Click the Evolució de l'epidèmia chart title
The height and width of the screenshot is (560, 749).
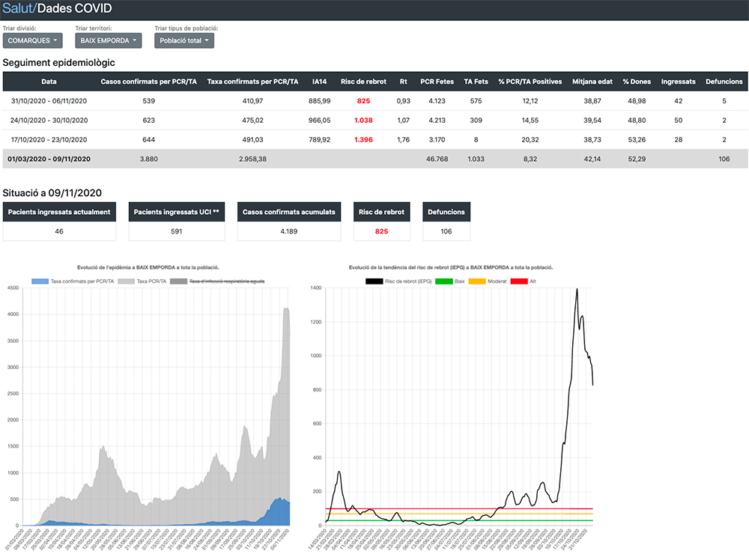(x=148, y=267)
